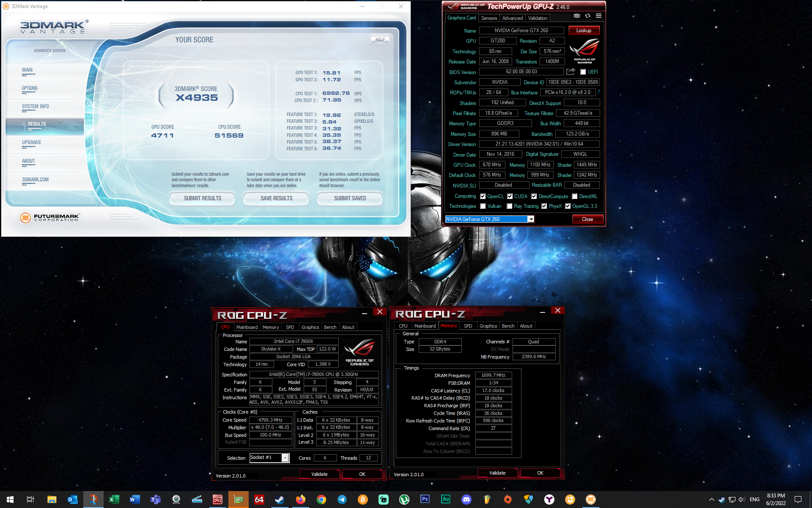Click the clock showing 8:33 PM
Image resolution: width=812 pixels, height=508 pixels.
[776, 496]
